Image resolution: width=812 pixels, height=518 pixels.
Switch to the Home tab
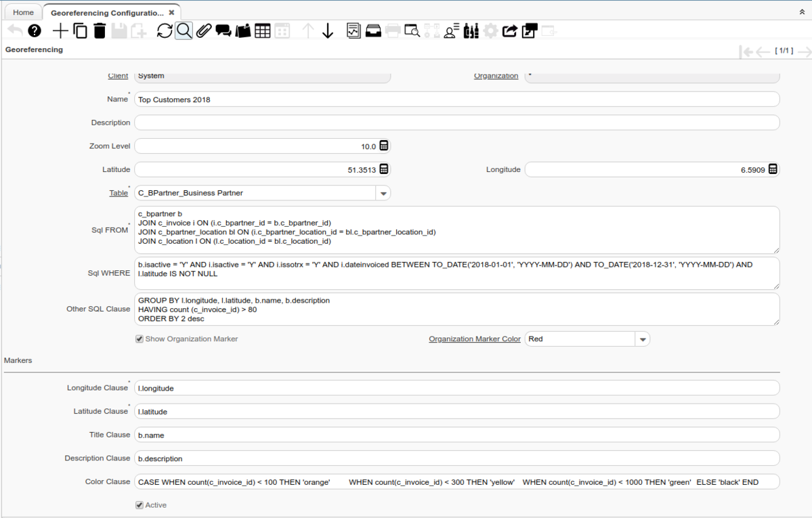[x=23, y=12]
